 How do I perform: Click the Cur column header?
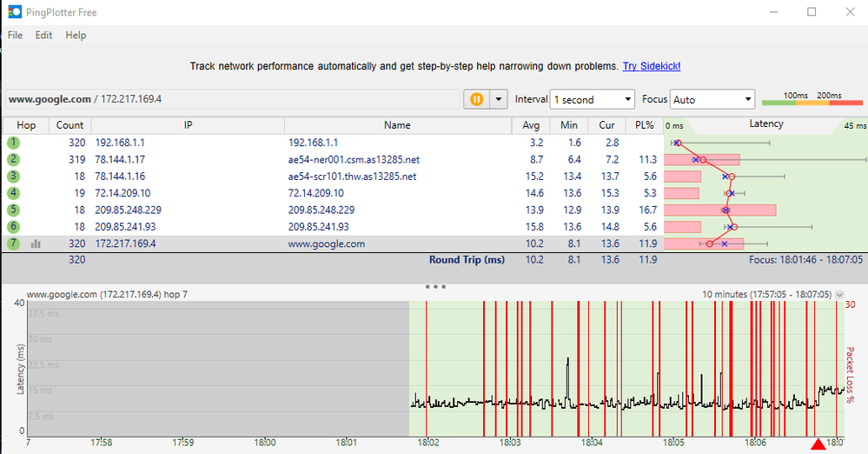coord(606,125)
